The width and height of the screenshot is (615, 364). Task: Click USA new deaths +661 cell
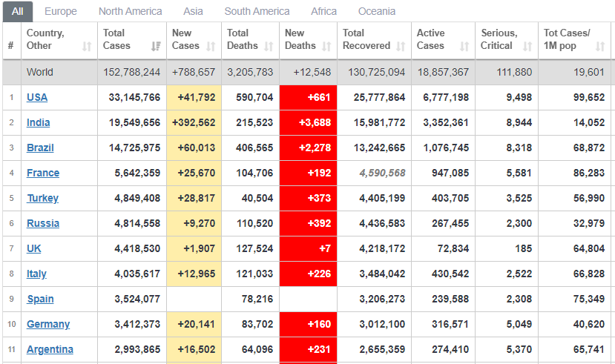click(309, 98)
